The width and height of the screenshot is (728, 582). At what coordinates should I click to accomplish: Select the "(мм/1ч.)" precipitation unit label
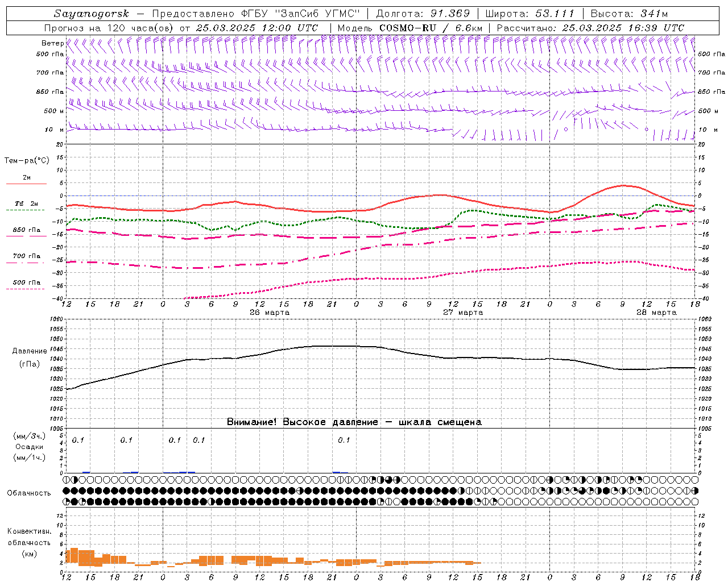tap(30, 458)
